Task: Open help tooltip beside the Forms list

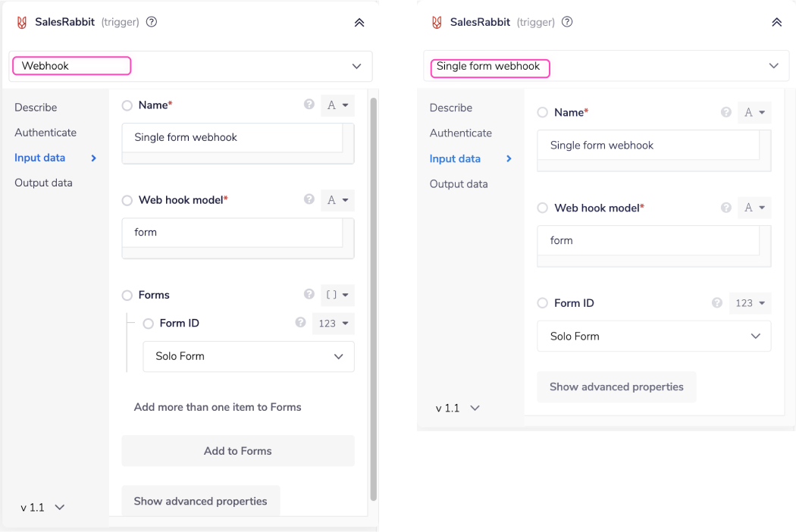Action: coord(309,294)
